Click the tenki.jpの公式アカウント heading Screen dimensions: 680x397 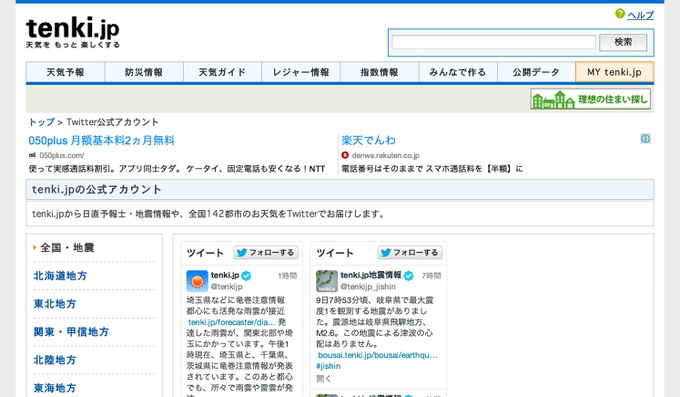(x=97, y=190)
